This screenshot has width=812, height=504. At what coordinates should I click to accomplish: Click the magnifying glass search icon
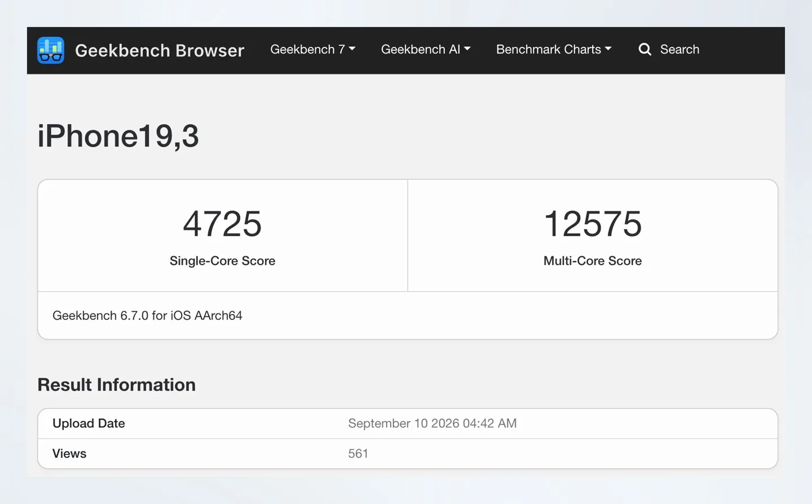(x=645, y=50)
